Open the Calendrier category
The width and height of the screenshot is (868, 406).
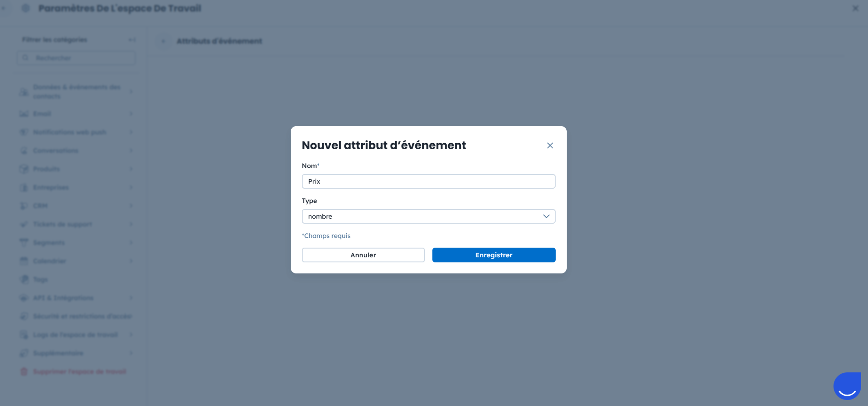pyautogui.click(x=76, y=261)
